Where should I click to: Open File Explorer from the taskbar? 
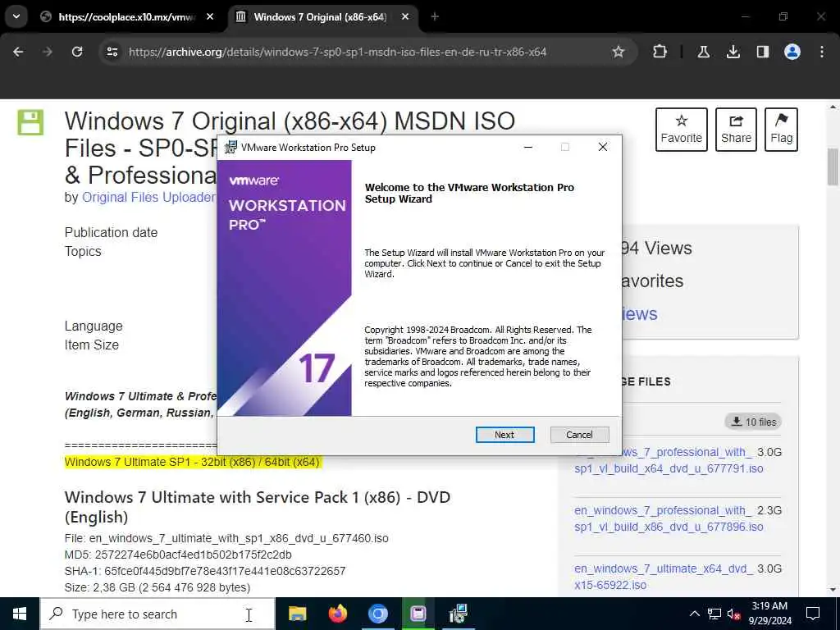(297, 614)
